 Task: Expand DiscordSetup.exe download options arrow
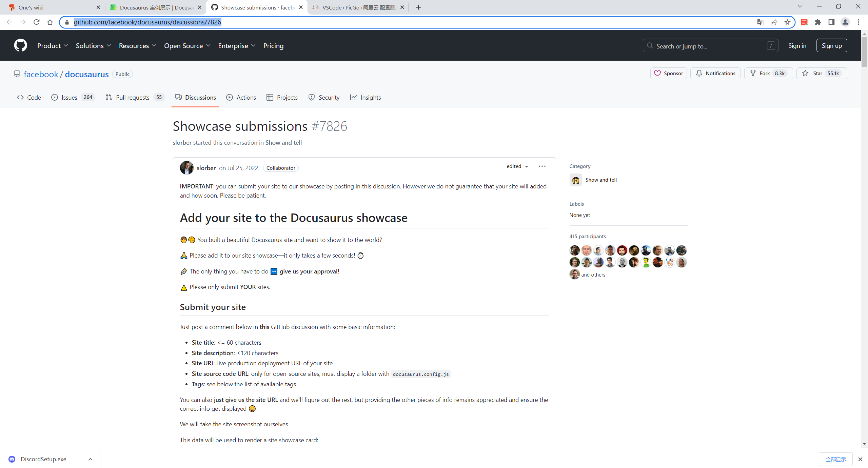90,459
